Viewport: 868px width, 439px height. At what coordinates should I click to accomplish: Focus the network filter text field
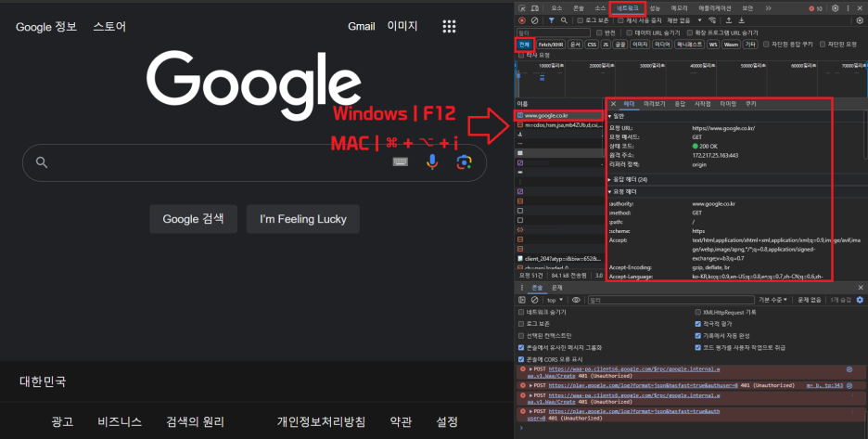553,32
